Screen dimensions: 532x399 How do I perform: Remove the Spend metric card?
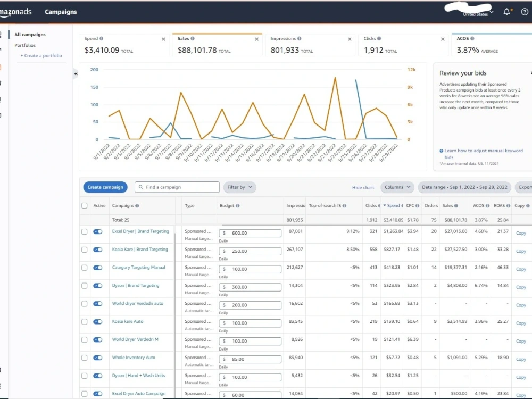point(163,39)
